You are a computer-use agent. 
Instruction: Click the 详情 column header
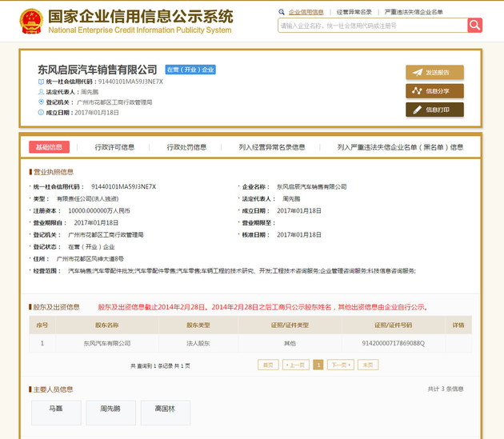pos(458,325)
